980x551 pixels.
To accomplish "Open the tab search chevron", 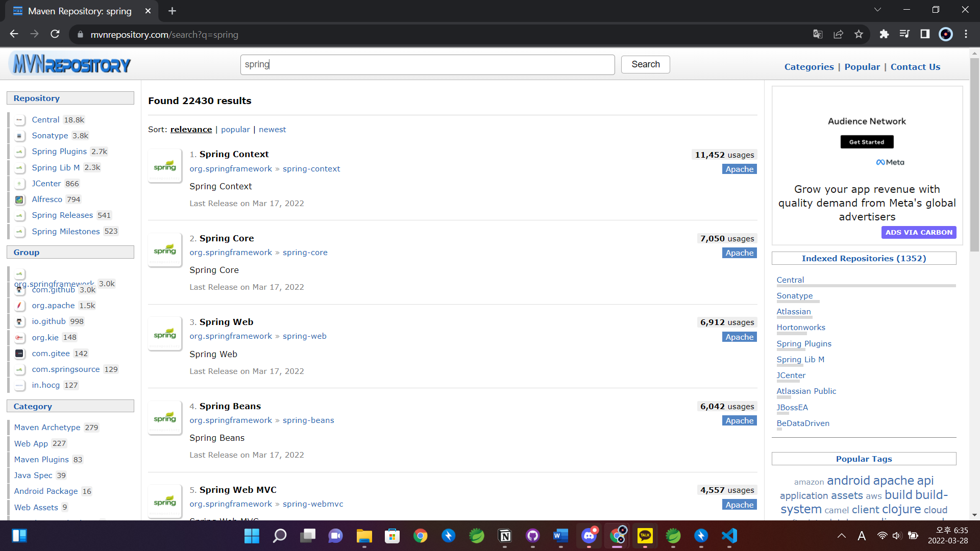I will coord(877,10).
